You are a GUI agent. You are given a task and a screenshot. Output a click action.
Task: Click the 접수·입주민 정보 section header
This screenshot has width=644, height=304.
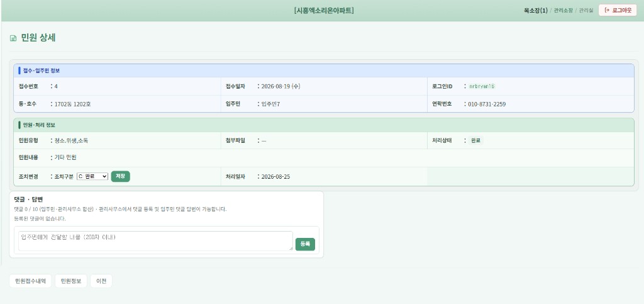[x=324, y=70]
